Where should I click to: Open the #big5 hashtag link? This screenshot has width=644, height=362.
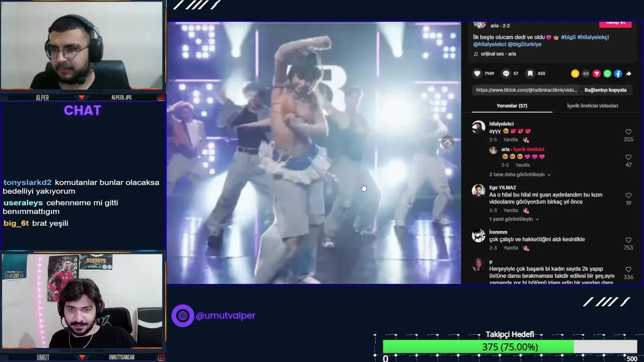point(568,37)
